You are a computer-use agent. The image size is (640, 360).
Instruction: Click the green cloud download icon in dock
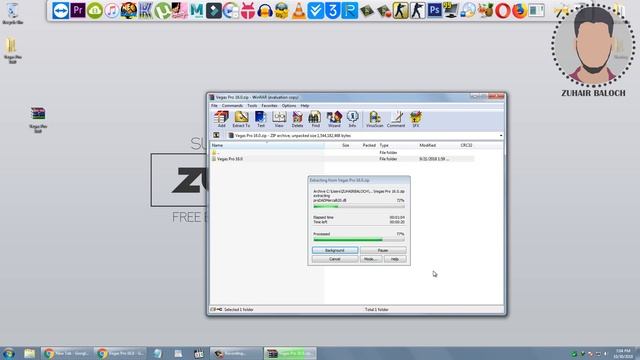pyautogui.click(x=95, y=11)
